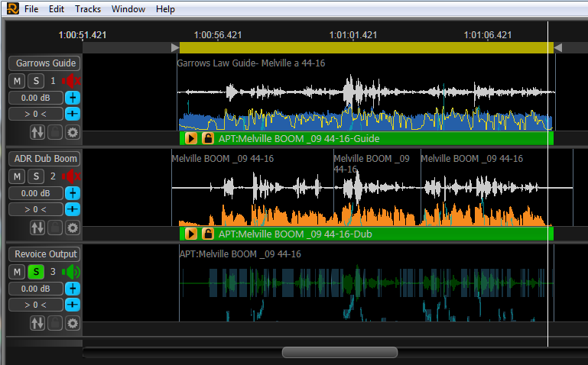Click the Garrows Guide track name button
The width and height of the screenshot is (588, 365).
(x=44, y=63)
